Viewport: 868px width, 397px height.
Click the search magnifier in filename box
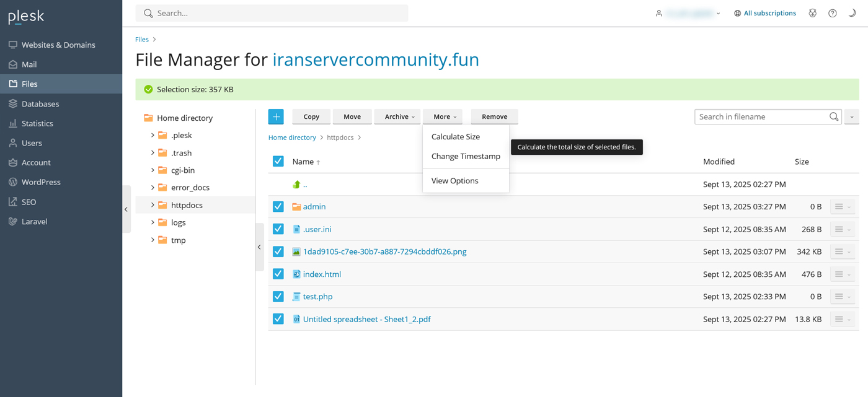tap(834, 116)
